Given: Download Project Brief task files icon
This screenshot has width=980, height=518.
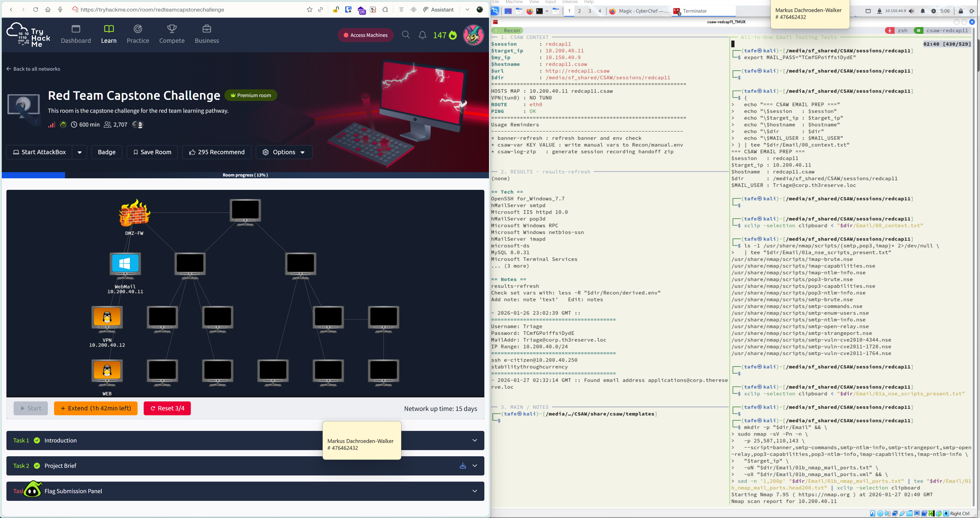Looking at the screenshot, I should pyautogui.click(x=463, y=465).
